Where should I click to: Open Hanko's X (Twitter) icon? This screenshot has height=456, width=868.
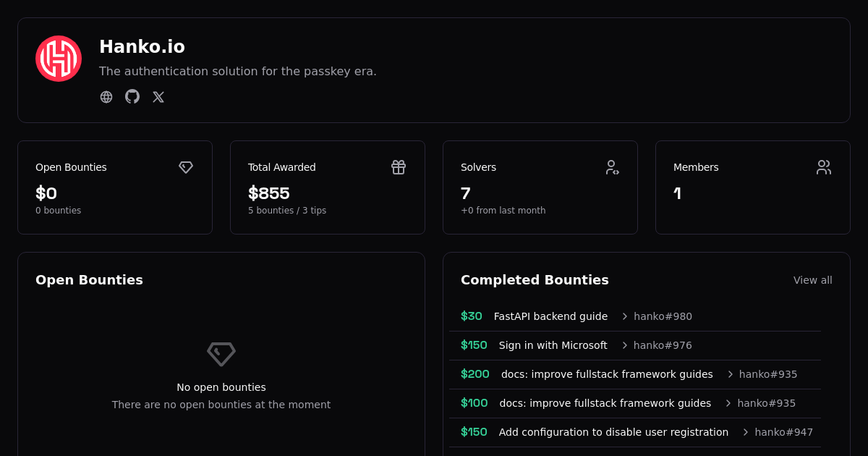158,96
